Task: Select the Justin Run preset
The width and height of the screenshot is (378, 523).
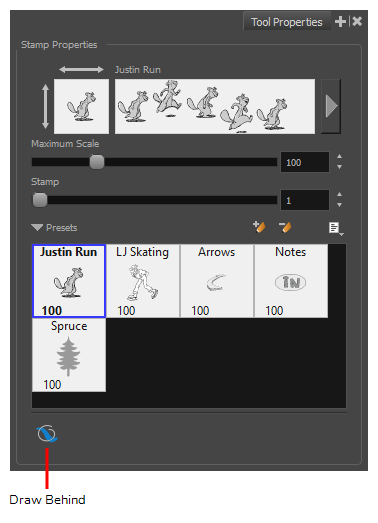Action: 69,281
